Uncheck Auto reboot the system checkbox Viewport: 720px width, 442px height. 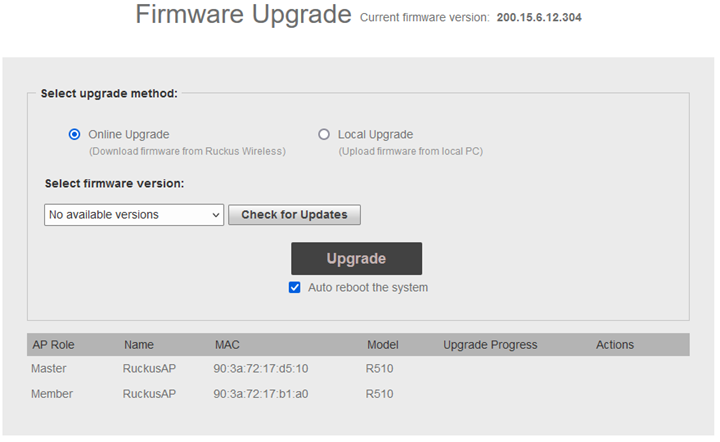pyautogui.click(x=295, y=287)
